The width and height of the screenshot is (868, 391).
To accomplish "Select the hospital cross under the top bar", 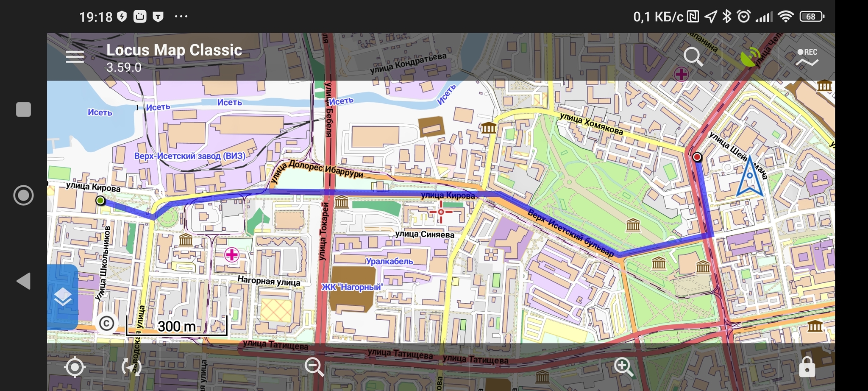I will click(x=681, y=75).
